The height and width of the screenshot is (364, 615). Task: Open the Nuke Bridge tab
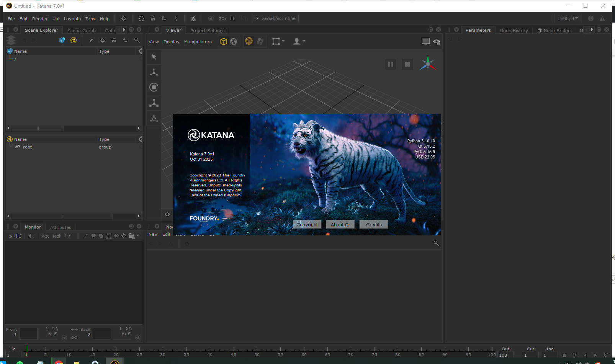[x=554, y=31]
